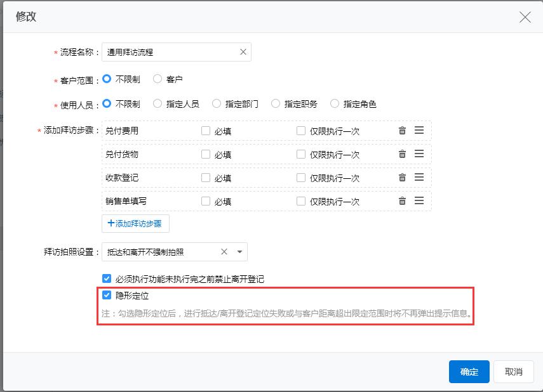Toggle 必须执行功能未执行完之前禁止离开登记 checkbox
Viewport: 543px width, 392px height.
pos(107,278)
